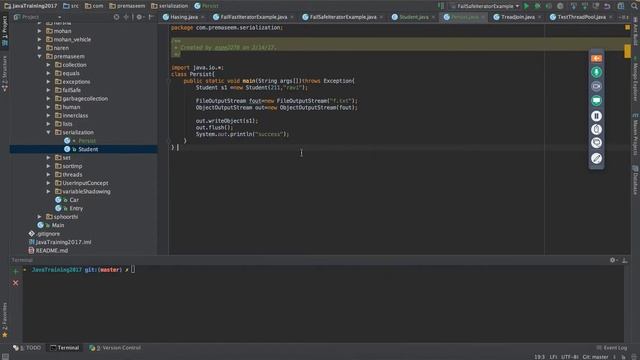Open Project panel settings gear
This screenshot has height=360, width=640.
click(139, 17)
